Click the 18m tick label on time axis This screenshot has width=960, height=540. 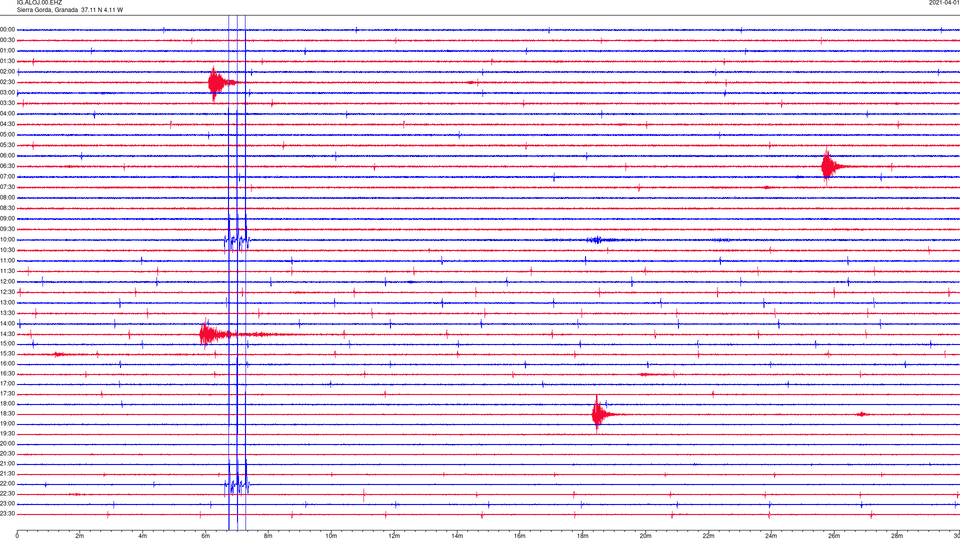pyautogui.click(x=583, y=536)
